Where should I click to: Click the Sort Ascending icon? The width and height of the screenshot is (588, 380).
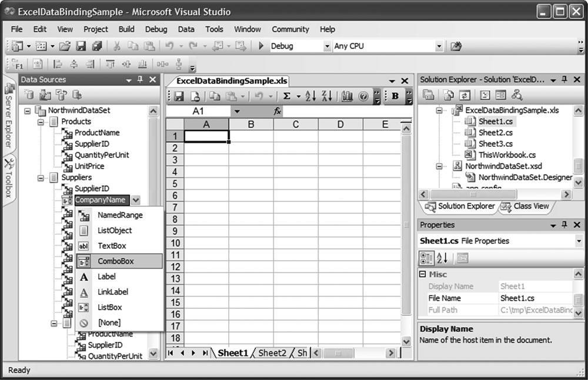point(310,96)
